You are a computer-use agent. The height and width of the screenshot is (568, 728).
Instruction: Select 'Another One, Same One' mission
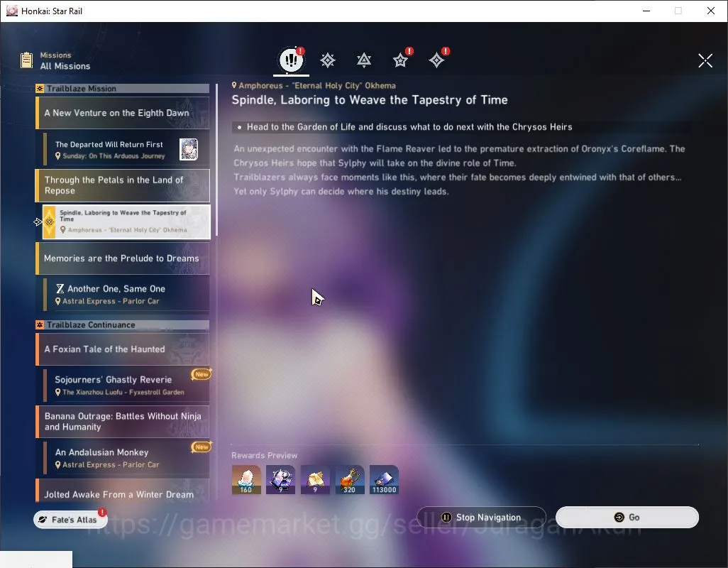[126, 294]
